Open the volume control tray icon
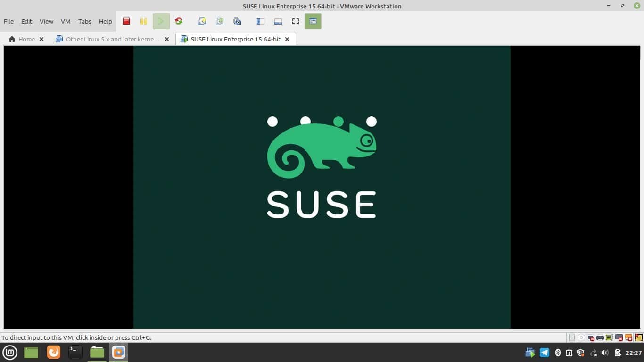Viewport: 644px width, 362px height. point(605,353)
